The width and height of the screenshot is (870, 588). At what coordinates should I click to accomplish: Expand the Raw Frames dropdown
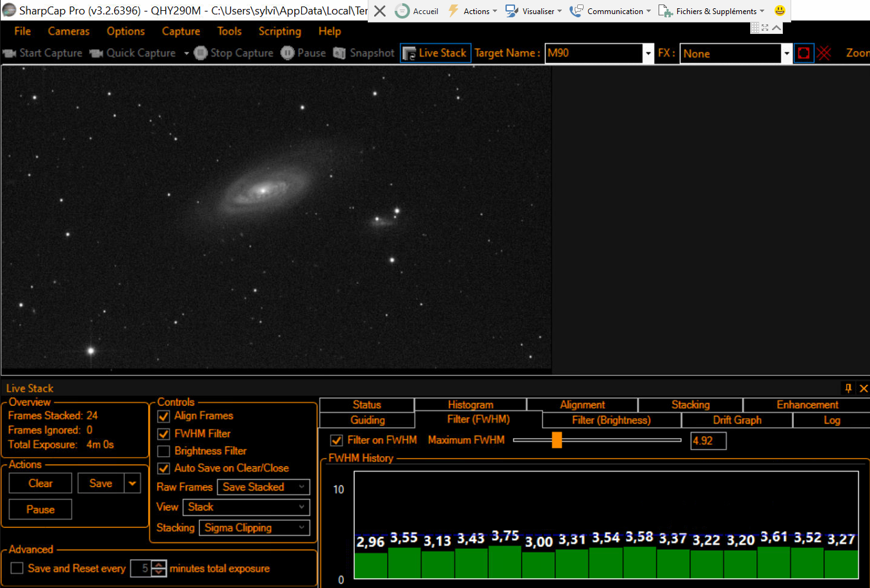pos(263,487)
